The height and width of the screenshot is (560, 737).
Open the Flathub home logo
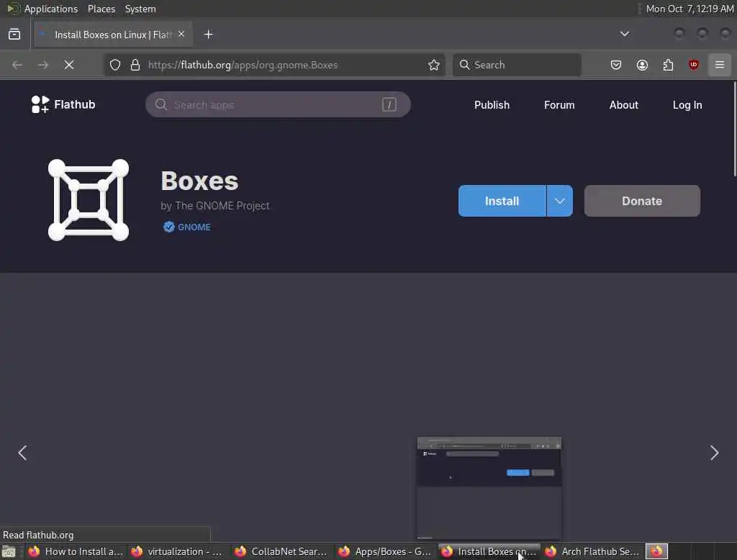click(63, 104)
